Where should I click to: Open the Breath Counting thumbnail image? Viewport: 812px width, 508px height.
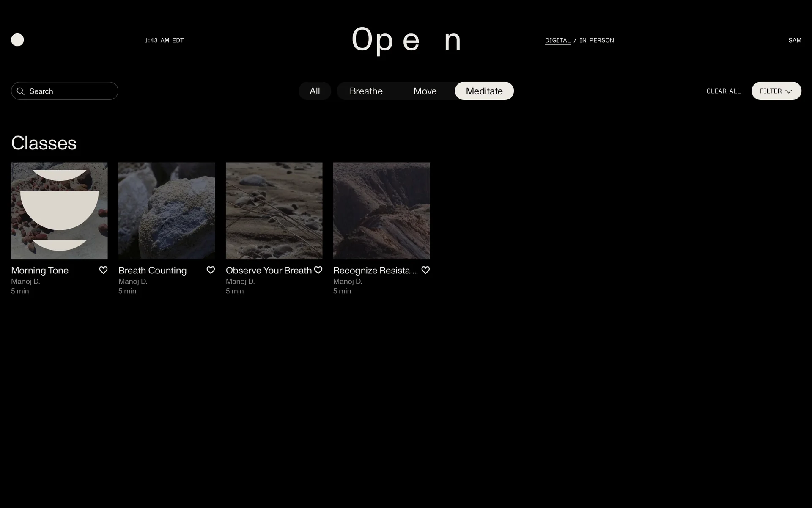167,210
